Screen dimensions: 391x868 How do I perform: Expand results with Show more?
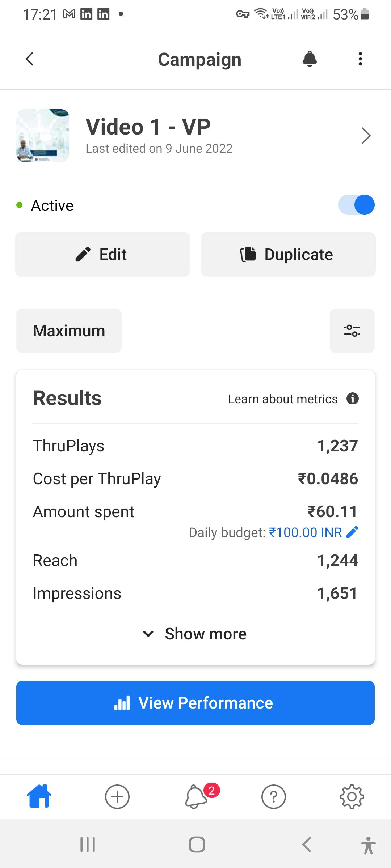coord(195,634)
